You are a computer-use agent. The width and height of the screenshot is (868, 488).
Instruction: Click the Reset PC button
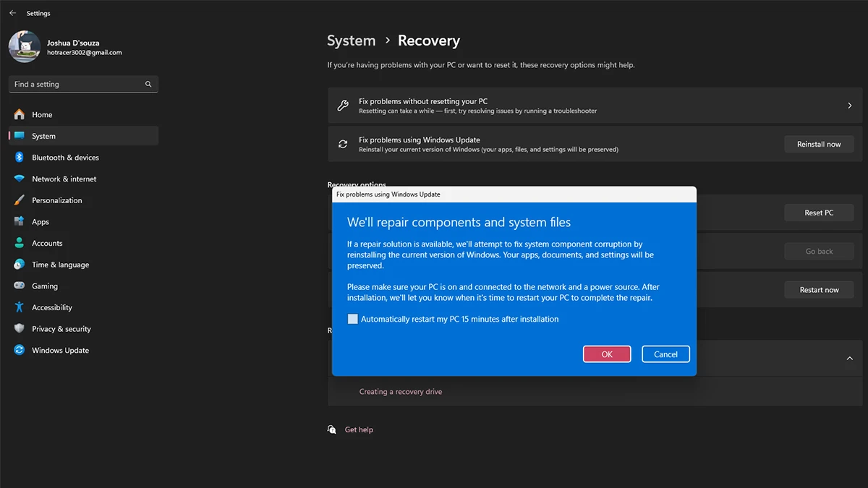[x=819, y=213]
